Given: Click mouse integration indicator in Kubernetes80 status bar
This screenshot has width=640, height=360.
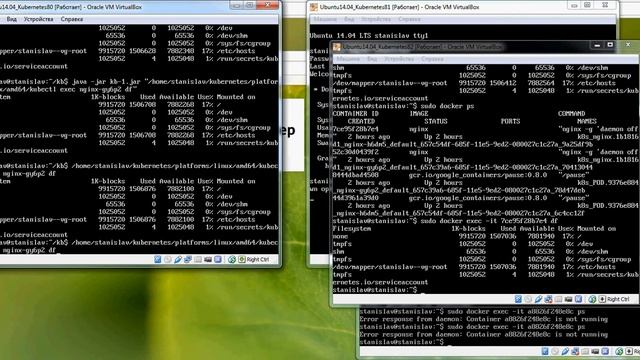Looking at the screenshot, I should [232, 259].
